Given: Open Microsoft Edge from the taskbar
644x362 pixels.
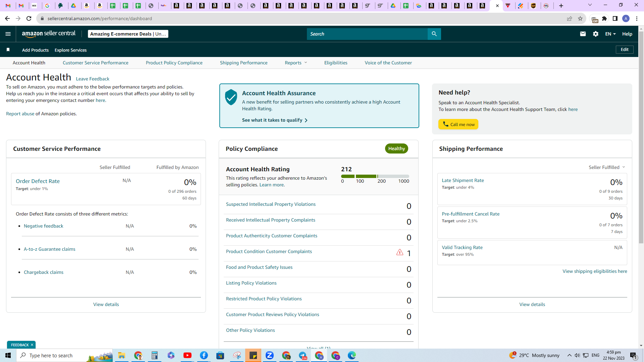Looking at the screenshot, I should pos(352,355).
